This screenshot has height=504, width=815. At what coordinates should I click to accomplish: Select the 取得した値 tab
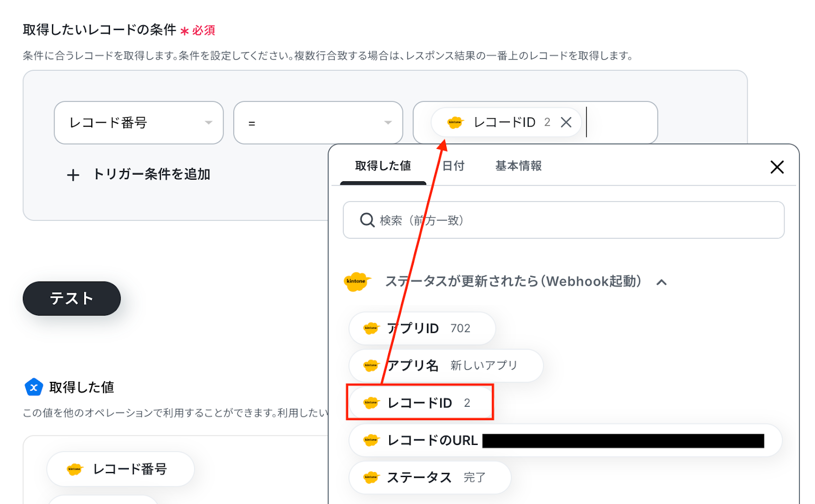pos(383,166)
